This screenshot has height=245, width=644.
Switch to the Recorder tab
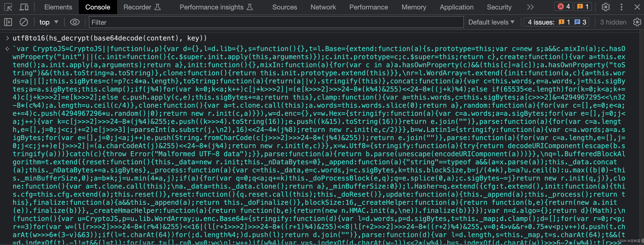tap(142, 7)
